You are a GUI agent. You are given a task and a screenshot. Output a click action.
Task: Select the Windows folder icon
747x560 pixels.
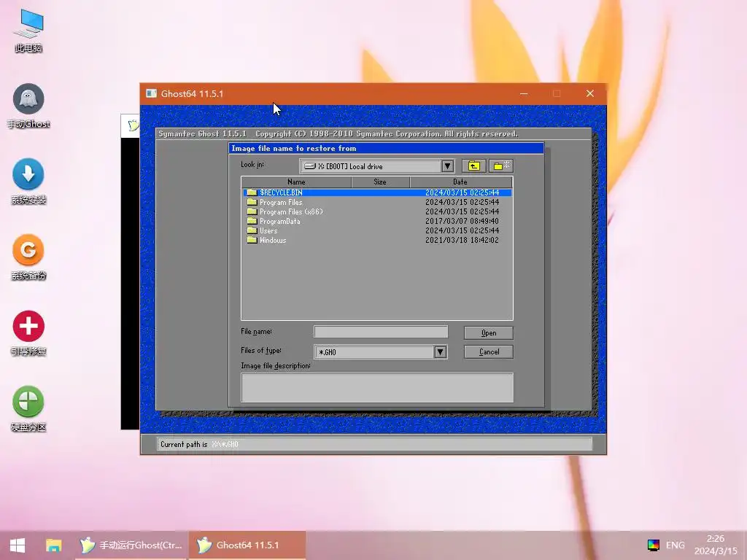(252, 240)
